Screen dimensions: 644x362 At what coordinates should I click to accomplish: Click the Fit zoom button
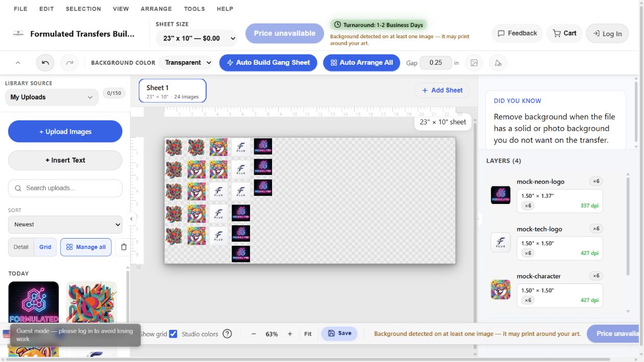pyautogui.click(x=308, y=334)
